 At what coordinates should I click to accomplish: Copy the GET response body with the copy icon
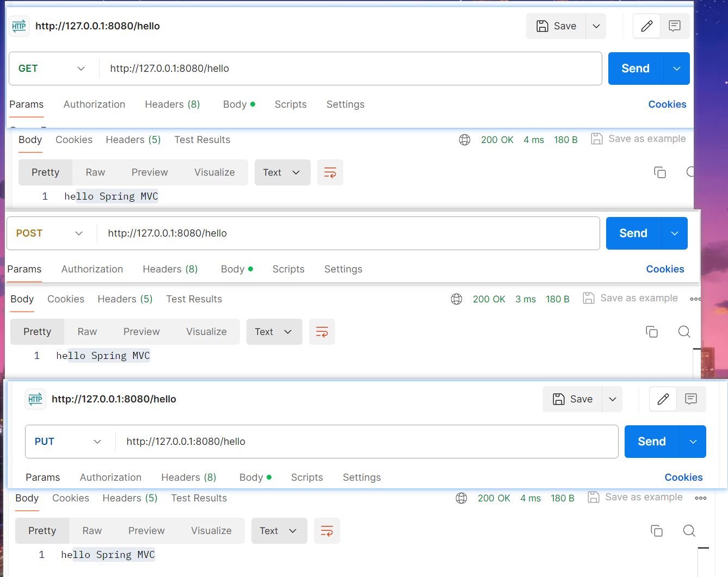660,172
